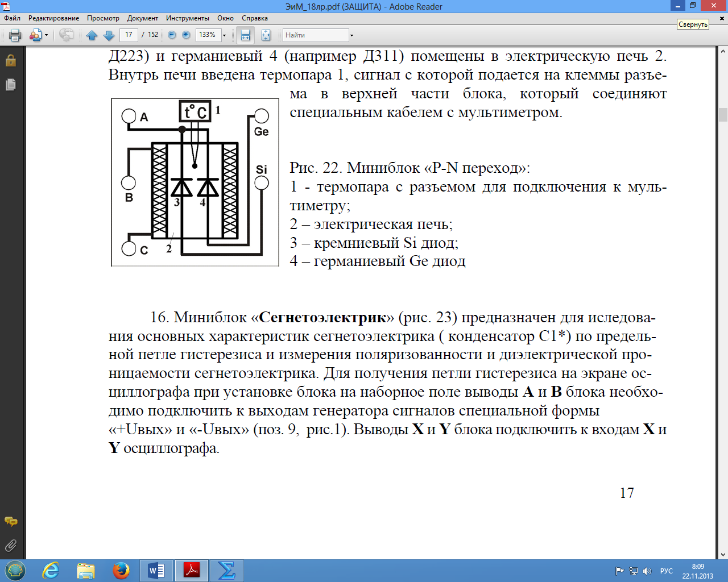The height and width of the screenshot is (582, 728).
Task: Close the document with the small x
Action: tap(723, 18)
